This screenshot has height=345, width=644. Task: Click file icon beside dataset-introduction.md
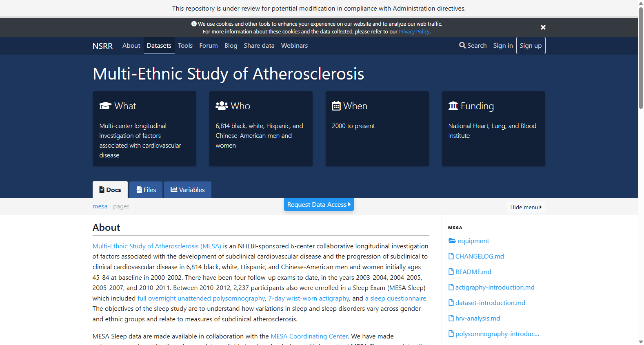451,303
